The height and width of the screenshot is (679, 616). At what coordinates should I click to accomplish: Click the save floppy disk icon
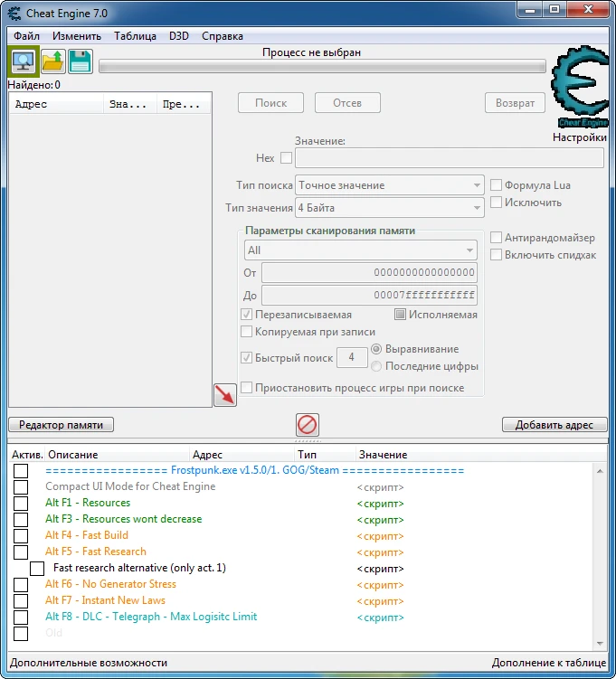click(x=81, y=61)
